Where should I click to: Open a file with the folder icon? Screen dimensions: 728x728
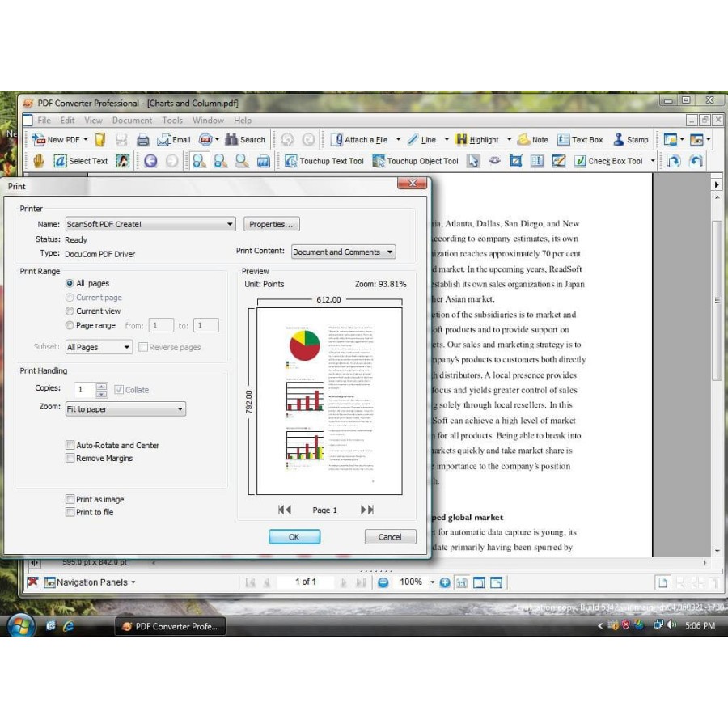(100, 139)
